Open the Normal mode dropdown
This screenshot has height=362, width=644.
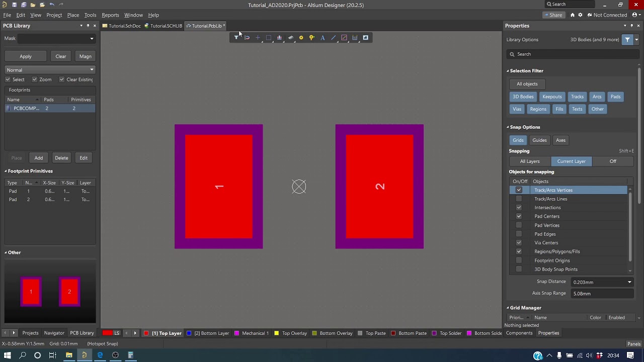pos(92,70)
